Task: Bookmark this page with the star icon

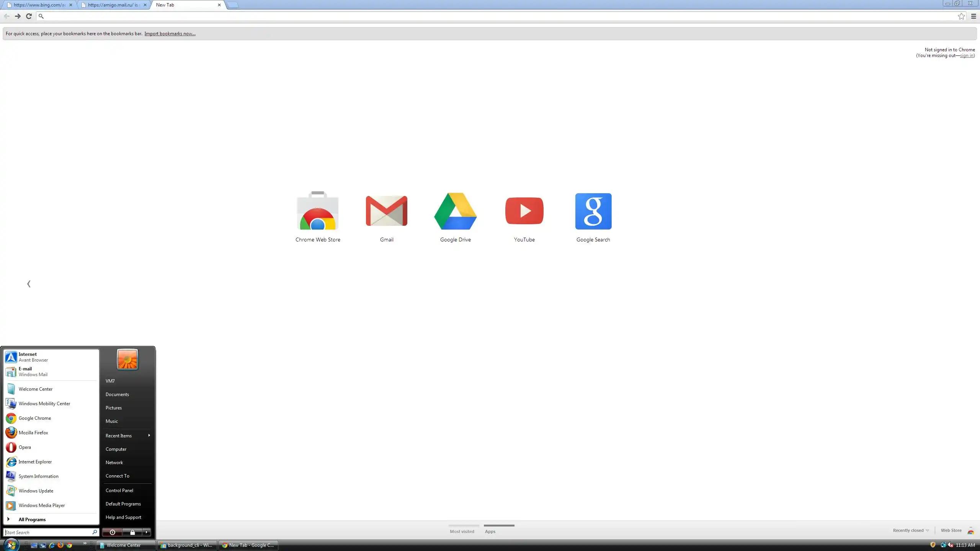Action: (x=961, y=16)
